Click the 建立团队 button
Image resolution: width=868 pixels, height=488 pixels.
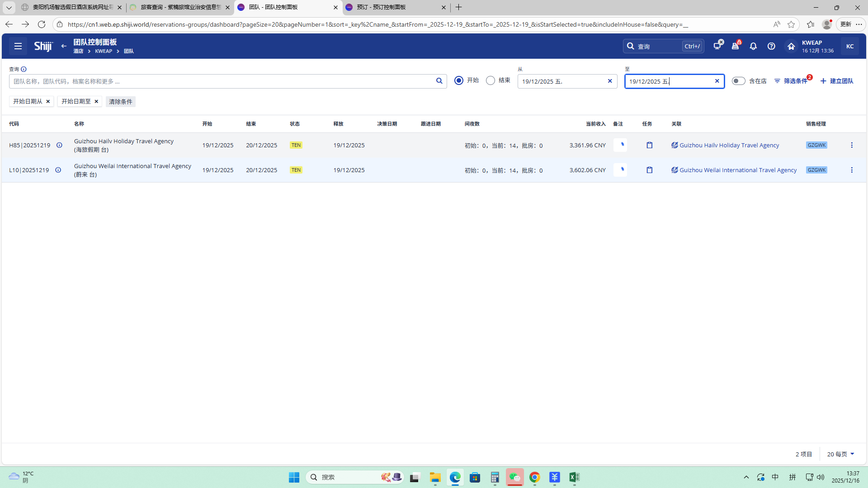point(837,81)
